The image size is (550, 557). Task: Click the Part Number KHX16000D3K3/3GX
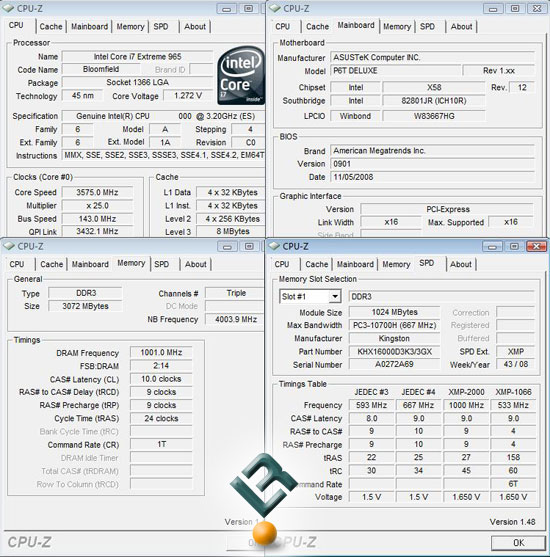coord(394,352)
